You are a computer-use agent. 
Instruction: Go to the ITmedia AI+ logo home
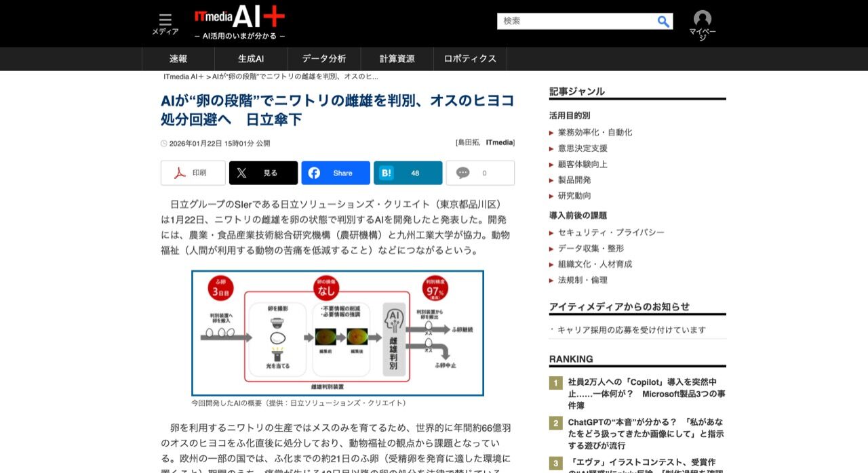239,16
